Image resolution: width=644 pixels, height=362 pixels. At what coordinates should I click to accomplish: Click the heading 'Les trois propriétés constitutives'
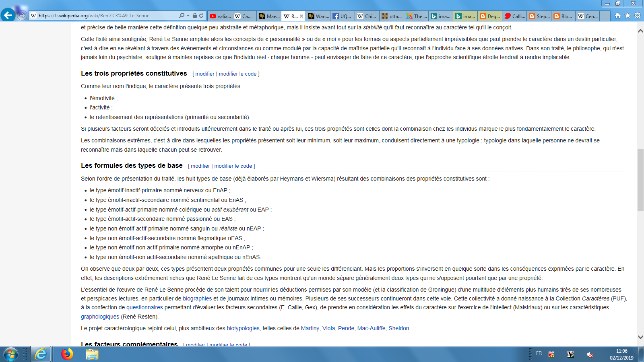[x=134, y=73]
